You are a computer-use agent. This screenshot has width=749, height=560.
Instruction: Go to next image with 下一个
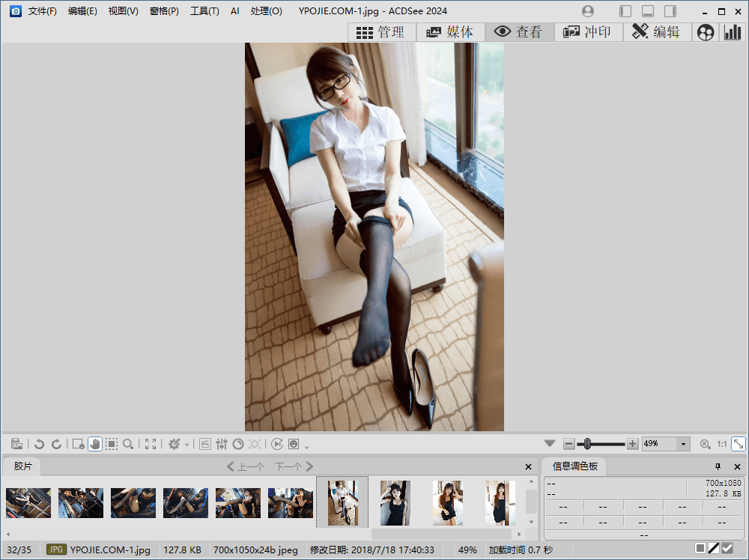click(294, 466)
